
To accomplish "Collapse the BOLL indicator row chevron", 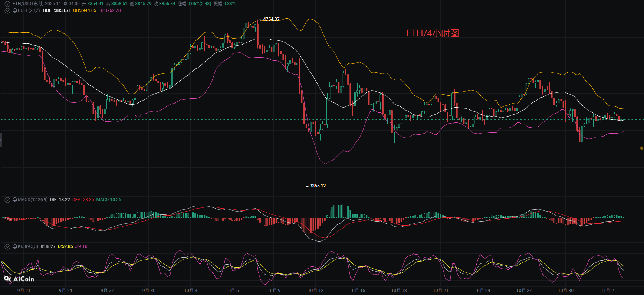I will coord(7,10).
